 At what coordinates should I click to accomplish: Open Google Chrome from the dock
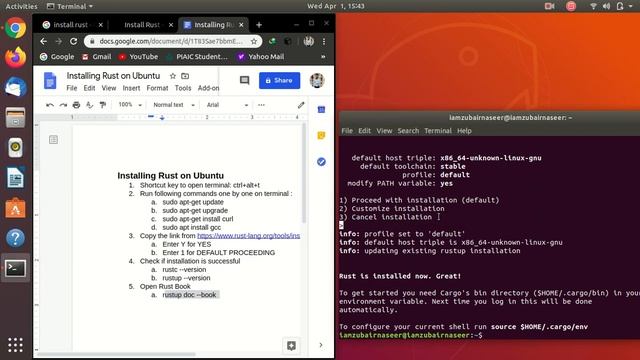click(x=16, y=28)
